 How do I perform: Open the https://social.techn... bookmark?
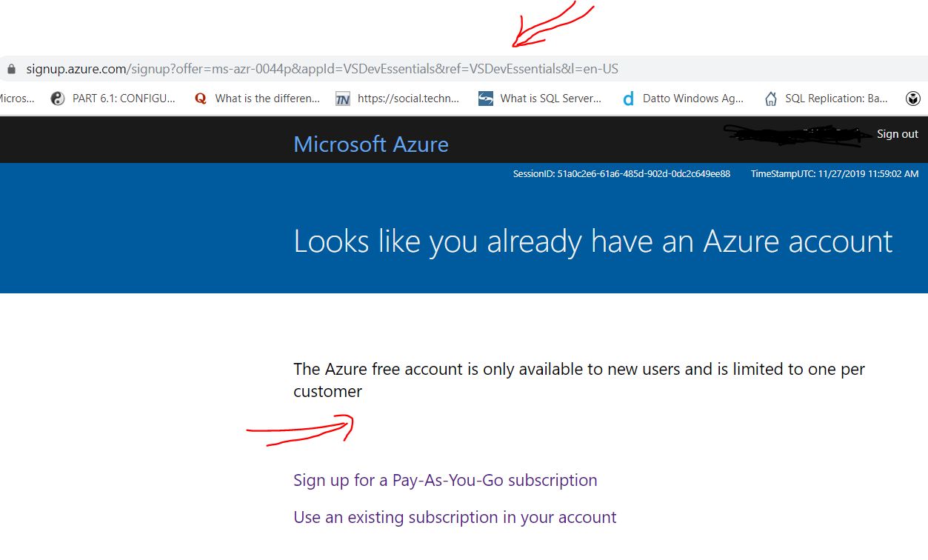pos(397,98)
